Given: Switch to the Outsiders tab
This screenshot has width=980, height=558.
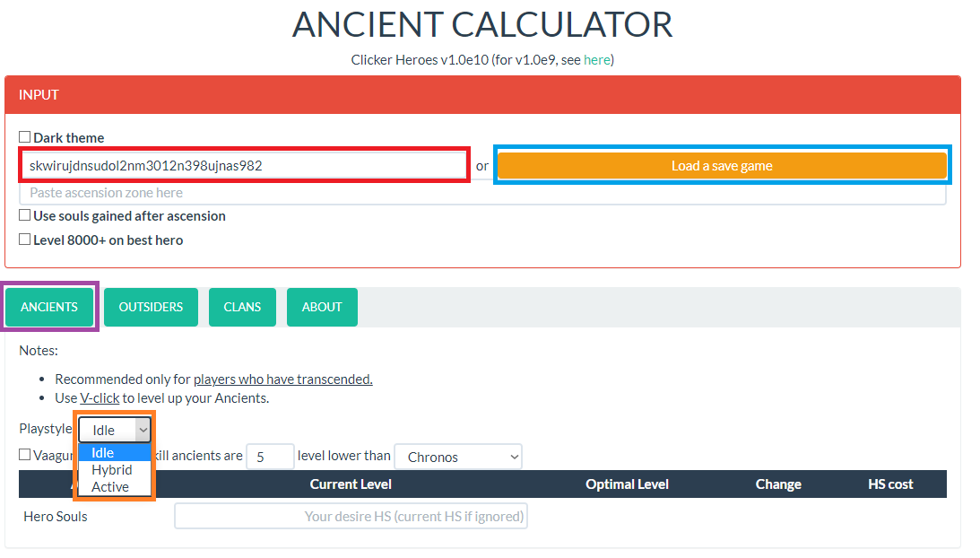Looking at the screenshot, I should tap(151, 307).
